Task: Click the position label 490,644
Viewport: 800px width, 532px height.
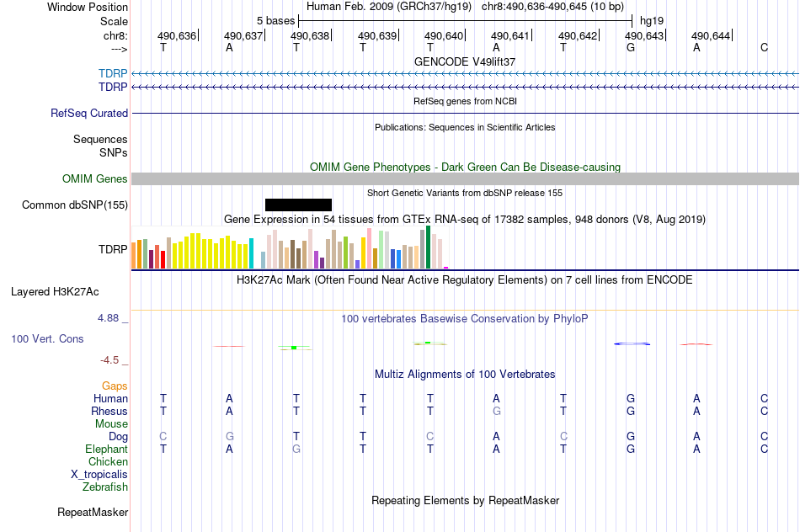Action: coord(710,35)
